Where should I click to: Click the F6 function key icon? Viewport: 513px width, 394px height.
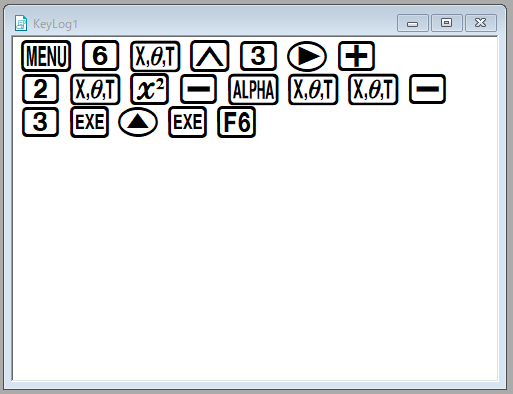pyautogui.click(x=236, y=122)
